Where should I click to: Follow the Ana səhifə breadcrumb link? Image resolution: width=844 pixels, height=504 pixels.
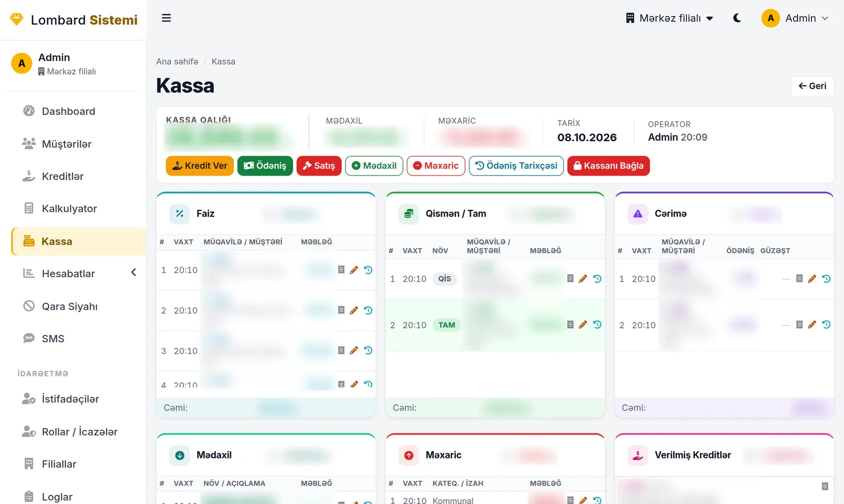pos(177,62)
